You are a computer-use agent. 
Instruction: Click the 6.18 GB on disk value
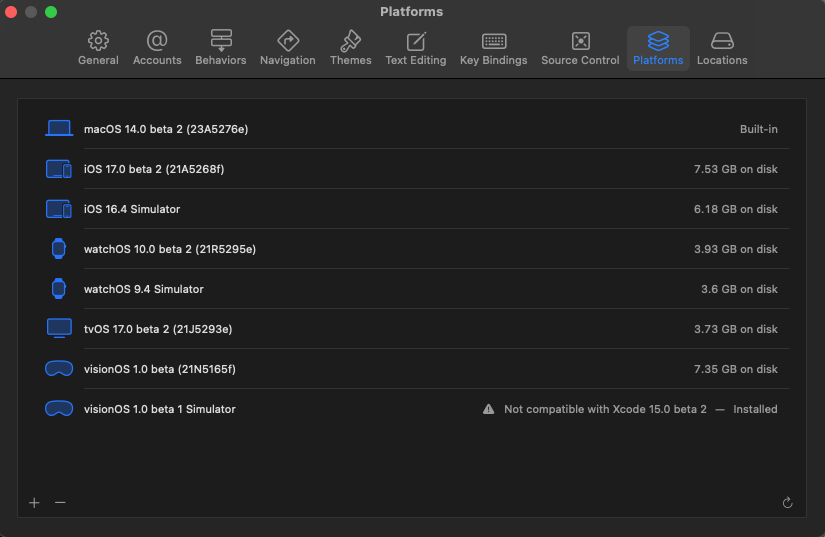[736, 209]
